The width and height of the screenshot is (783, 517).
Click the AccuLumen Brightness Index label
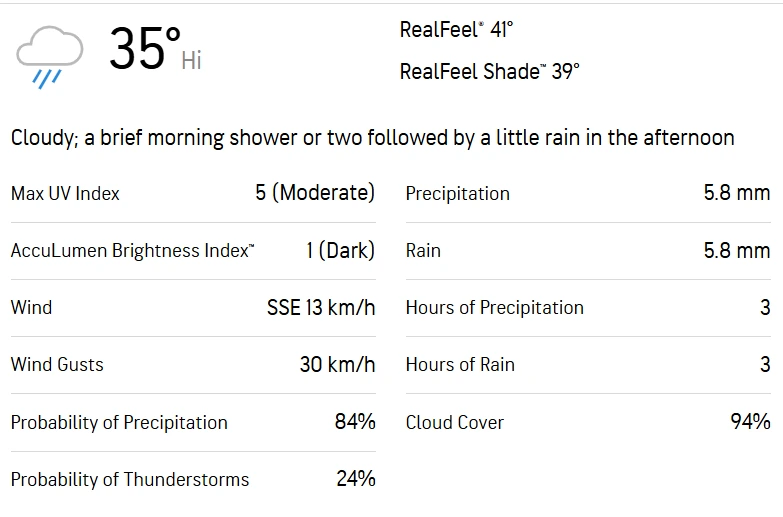point(132,251)
